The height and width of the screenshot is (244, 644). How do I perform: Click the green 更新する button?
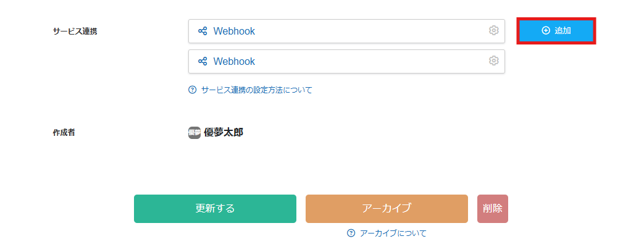215,209
